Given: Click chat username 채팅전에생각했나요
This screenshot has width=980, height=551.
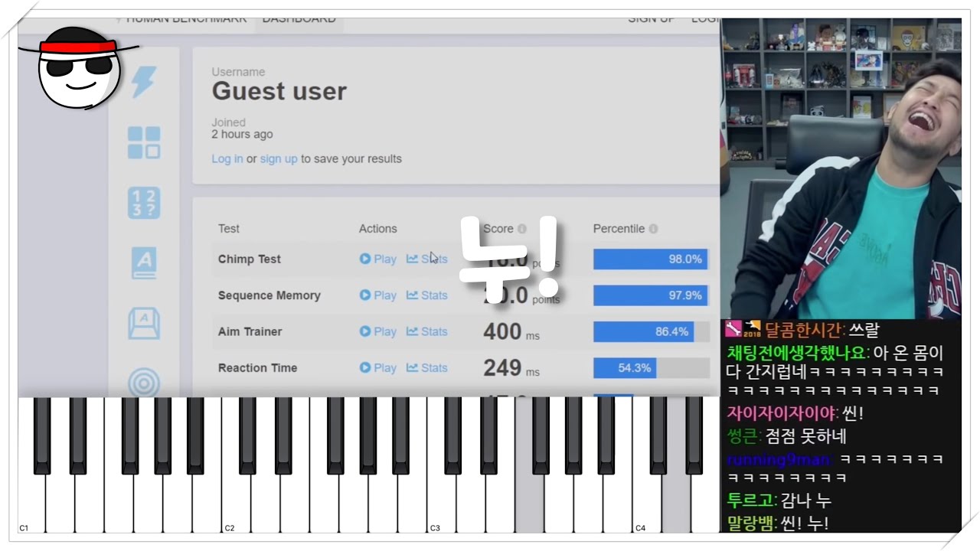Looking at the screenshot, I should [797, 353].
